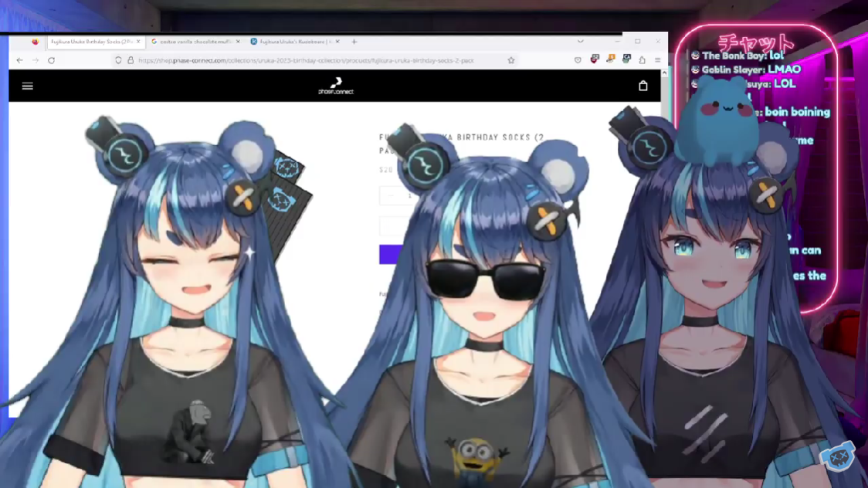The height and width of the screenshot is (488, 868).
Task: Focus the shop.phase-connect.com address bar
Action: point(306,60)
